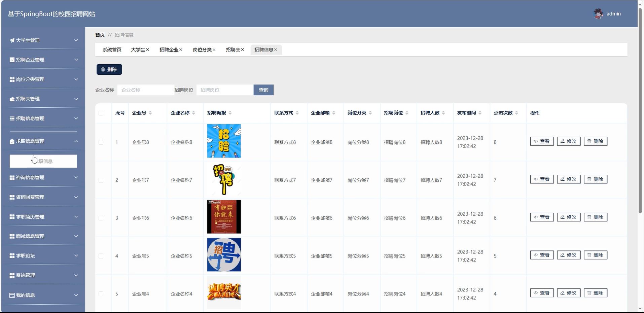Expand the 招聘信息管理 menu chevron
This screenshot has height=313, width=644.
pyautogui.click(x=76, y=118)
